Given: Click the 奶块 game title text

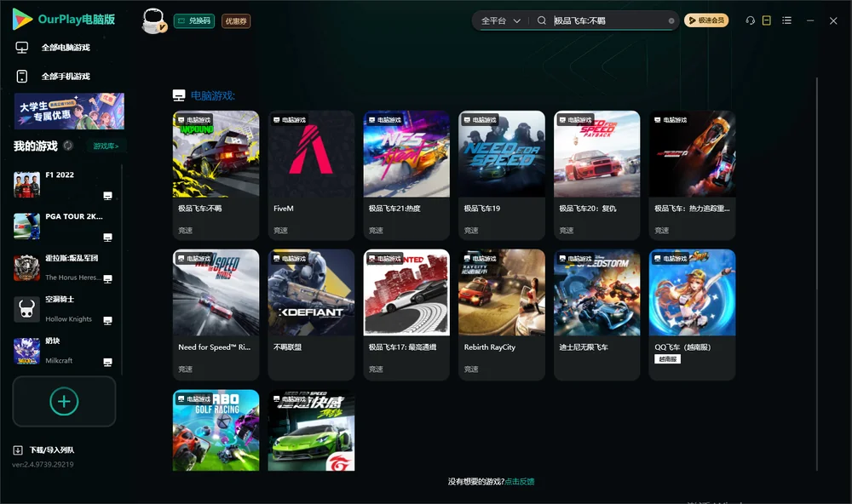Looking at the screenshot, I should (53, 341).
